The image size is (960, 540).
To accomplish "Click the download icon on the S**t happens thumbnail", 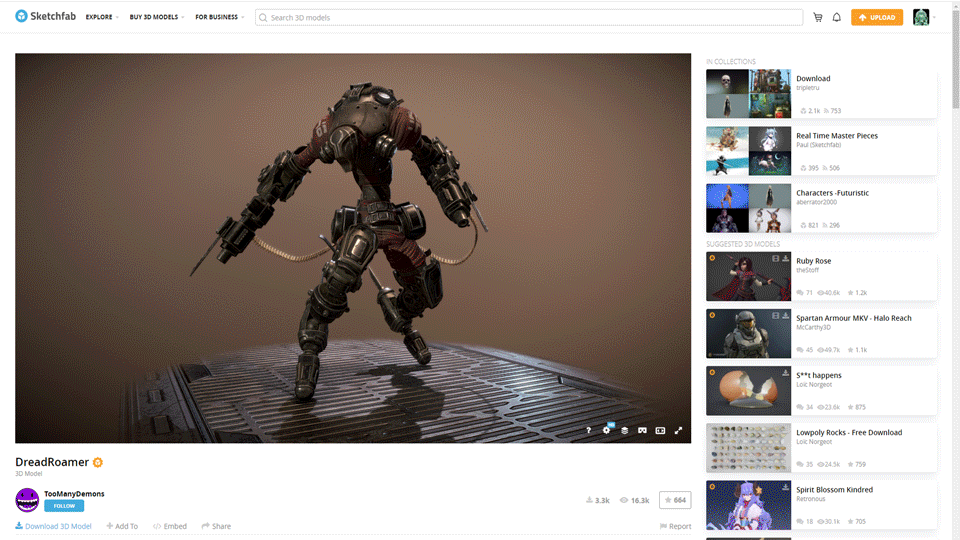I will coord(786,372).
